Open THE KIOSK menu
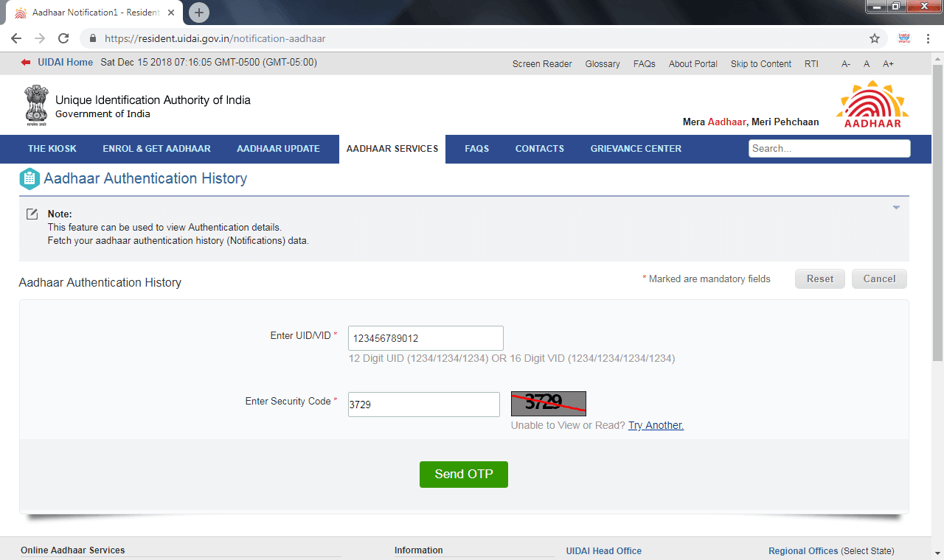This screenshot has height=560, width=944. pos(52,149)
